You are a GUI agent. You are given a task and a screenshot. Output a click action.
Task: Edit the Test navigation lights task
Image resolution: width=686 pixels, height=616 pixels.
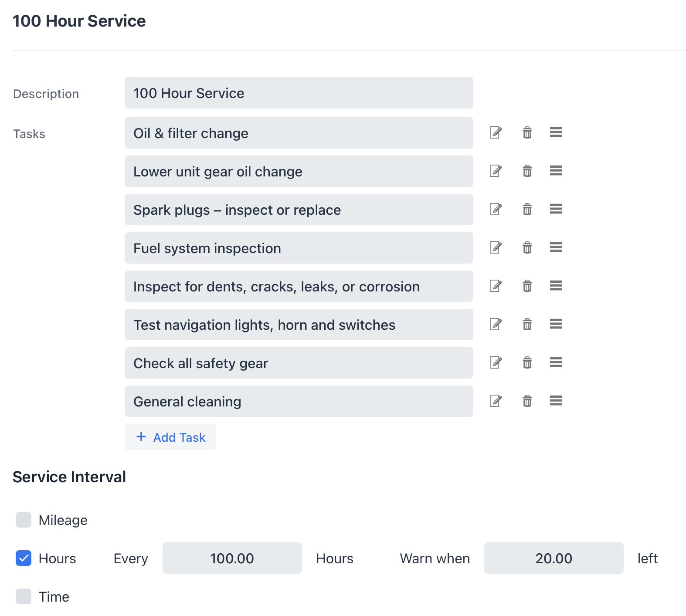point(496,324)
